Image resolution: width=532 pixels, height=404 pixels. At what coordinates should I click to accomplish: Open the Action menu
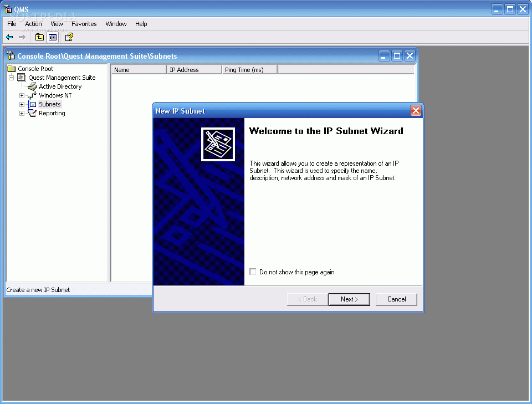[33, 24]
